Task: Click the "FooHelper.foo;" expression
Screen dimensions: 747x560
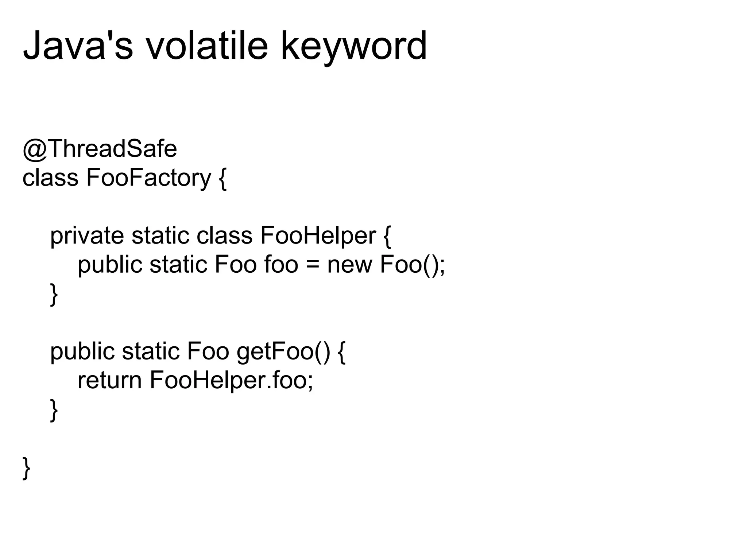Action: pyautogui.click(x=231, y=380)
